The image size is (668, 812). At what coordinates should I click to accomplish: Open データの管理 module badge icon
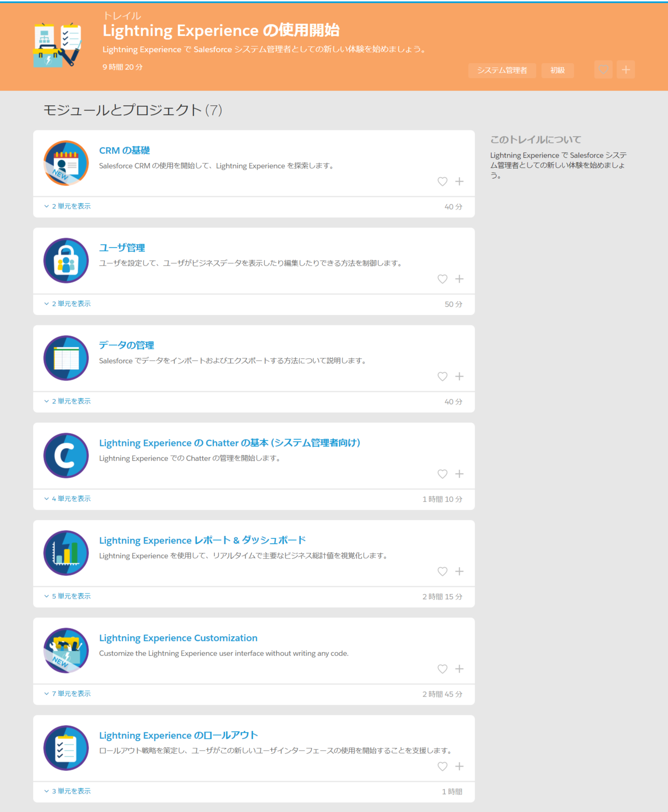coord(66,358)
